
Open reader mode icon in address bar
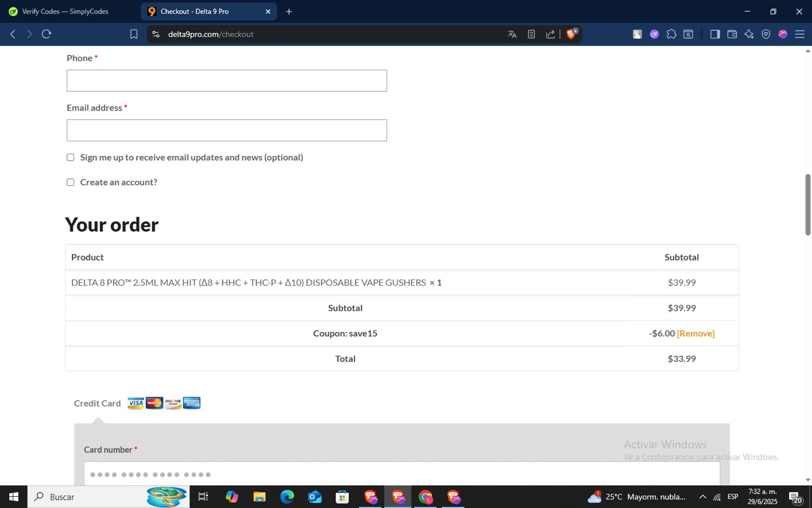pyautogui.click(x=532, y=34)
